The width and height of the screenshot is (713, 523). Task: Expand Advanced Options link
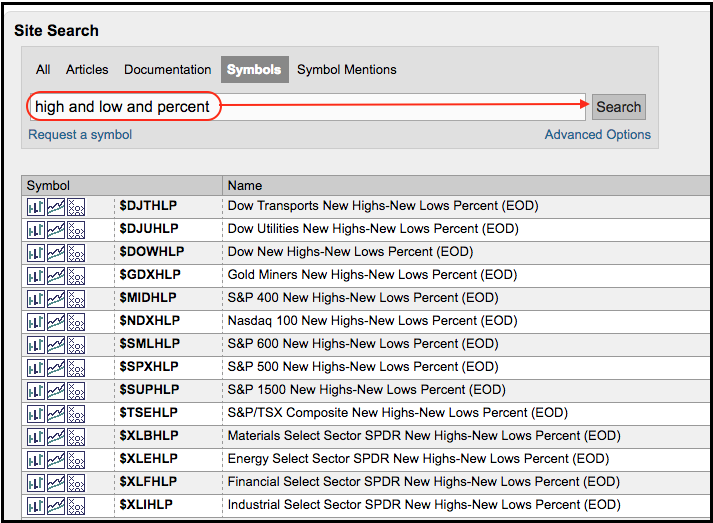click(597, 135)
